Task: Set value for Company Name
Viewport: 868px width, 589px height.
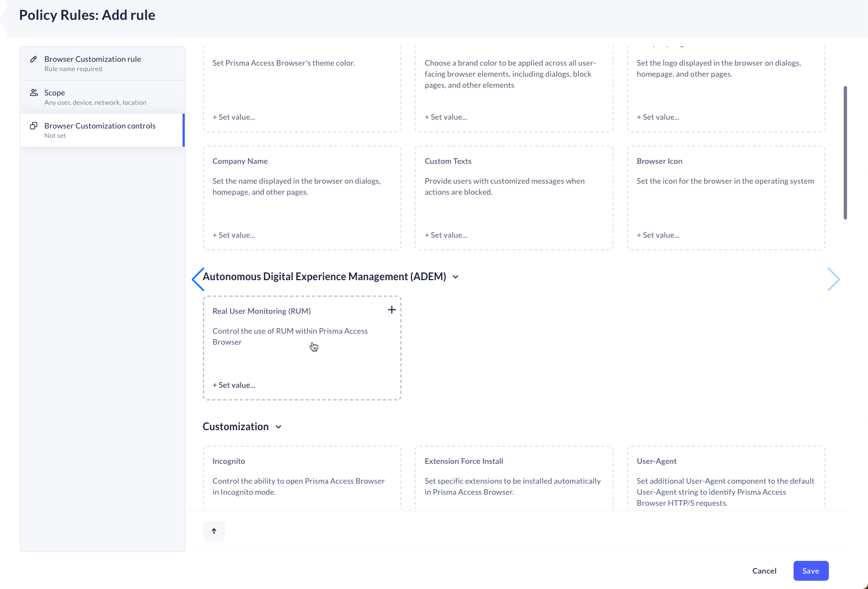Action: pos(234,235)
